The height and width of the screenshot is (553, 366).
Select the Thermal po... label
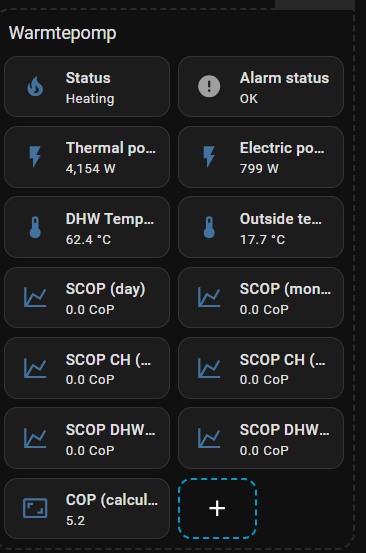(x=111, y=148)
